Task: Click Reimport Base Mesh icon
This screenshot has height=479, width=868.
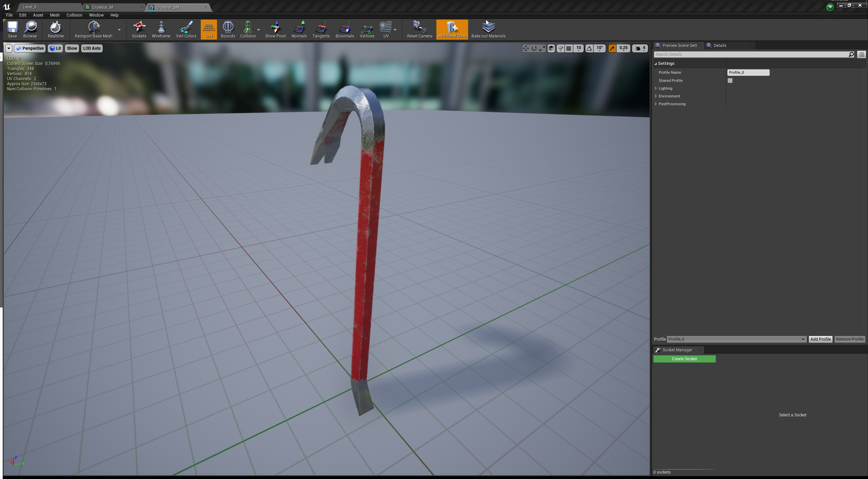Action: tap(94, 29)
